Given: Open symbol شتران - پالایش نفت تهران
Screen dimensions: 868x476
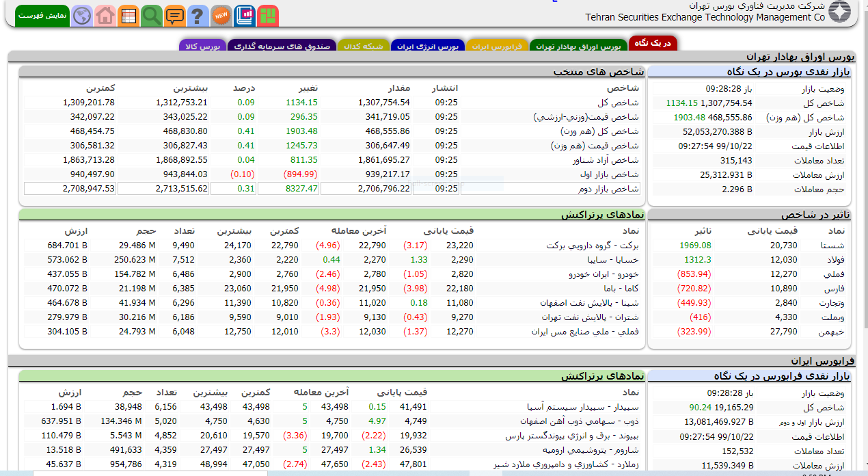Looking at the screenshot, I should click(x=591, y=317).
